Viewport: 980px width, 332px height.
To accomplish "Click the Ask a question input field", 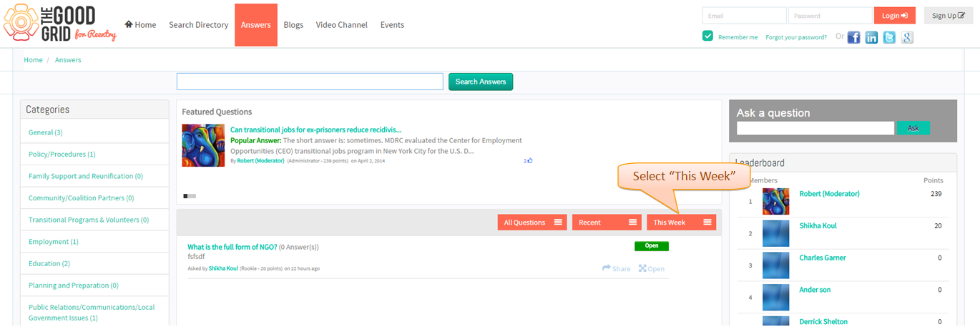I will (815, 128).
